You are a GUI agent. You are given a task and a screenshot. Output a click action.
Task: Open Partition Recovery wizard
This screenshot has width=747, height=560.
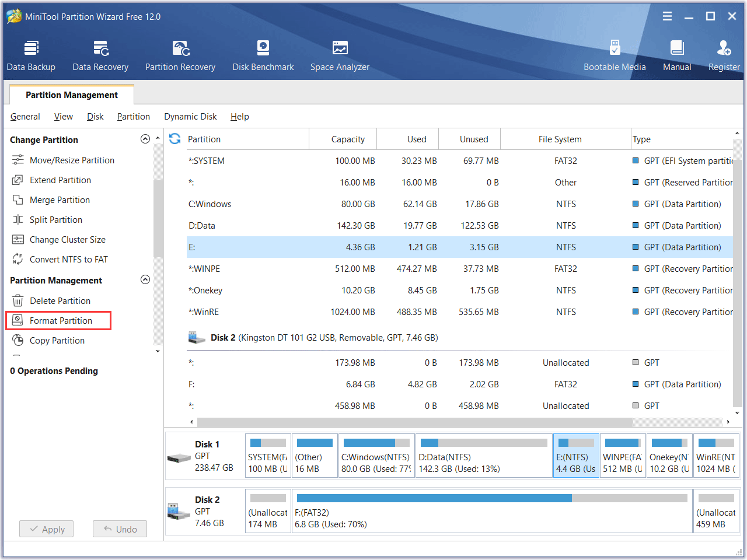point(180,56)
